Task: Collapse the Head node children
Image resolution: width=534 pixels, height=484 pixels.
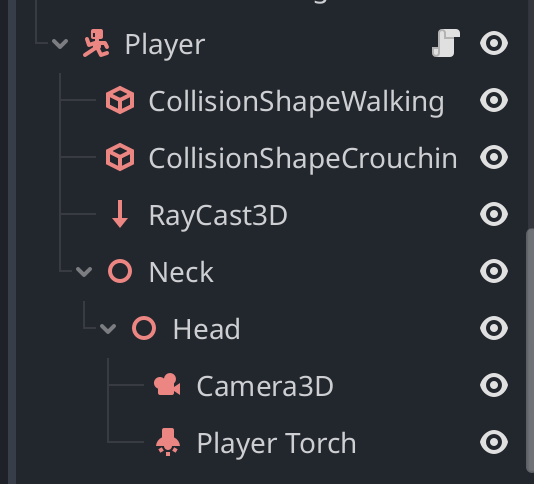Action: (x=108, y=328)
